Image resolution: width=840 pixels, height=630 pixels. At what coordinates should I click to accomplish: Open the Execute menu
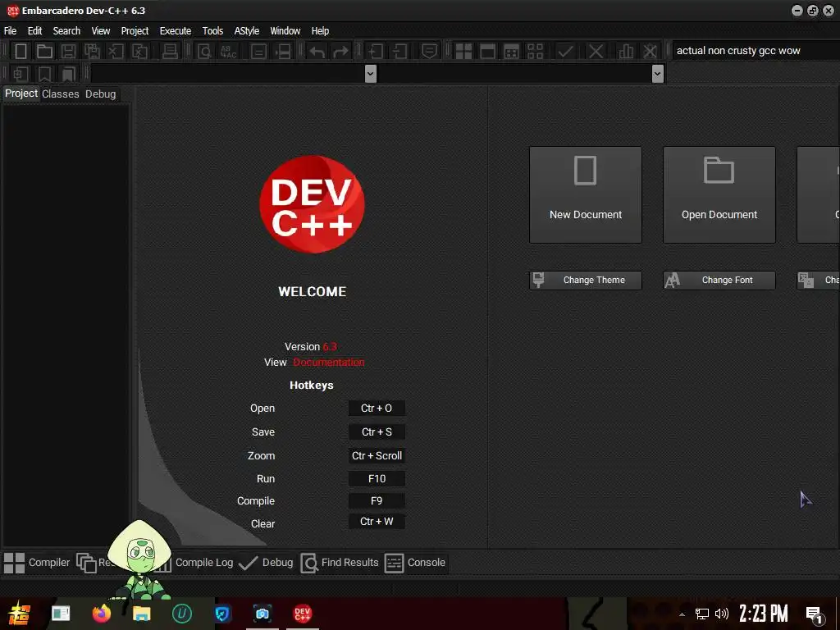pyautogui.click(x=176, y=31)
